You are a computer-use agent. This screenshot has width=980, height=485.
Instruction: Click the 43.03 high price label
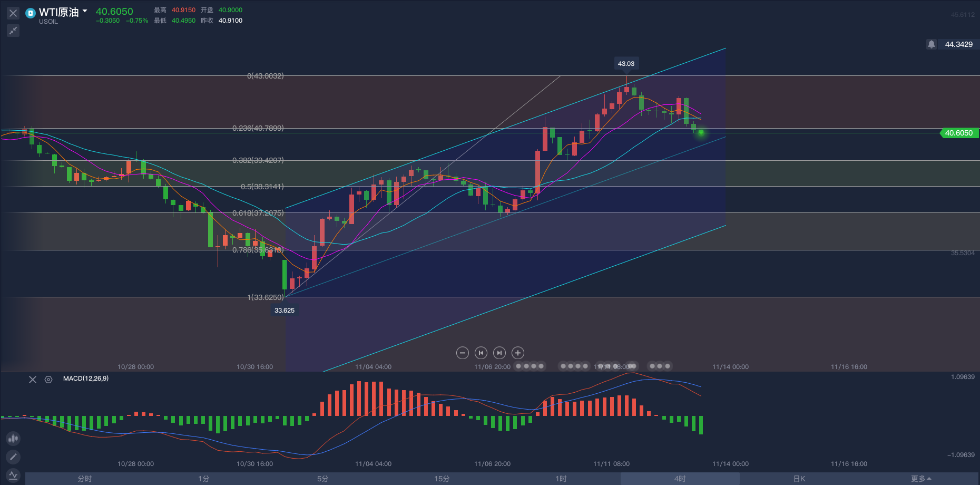coord(626,64)
